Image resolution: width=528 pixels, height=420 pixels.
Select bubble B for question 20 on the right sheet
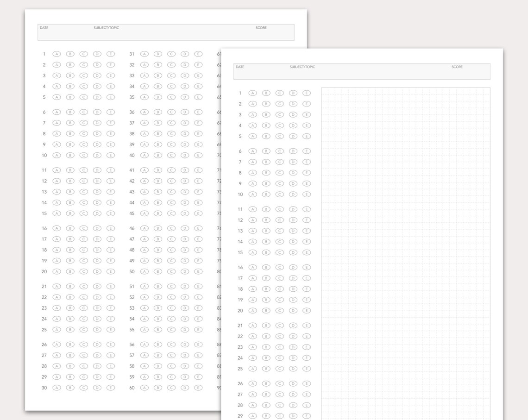[x=266, y=311]
